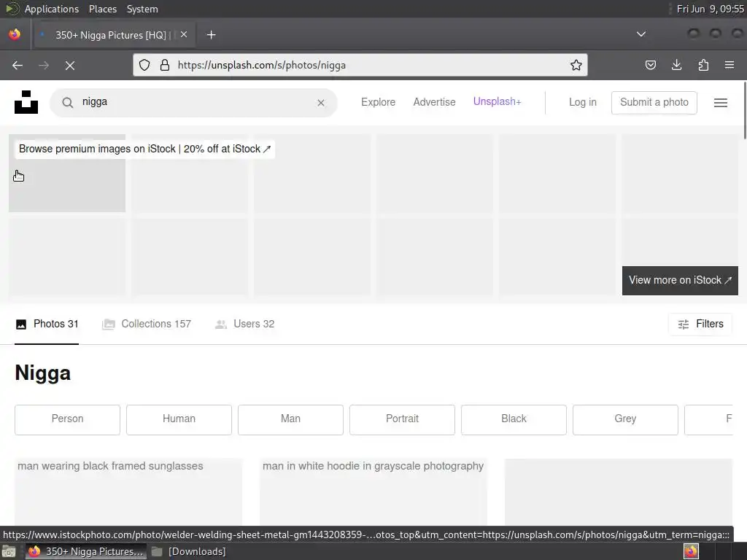
Task: Switch to the Users 32 tab
Action: click(244, 324)
